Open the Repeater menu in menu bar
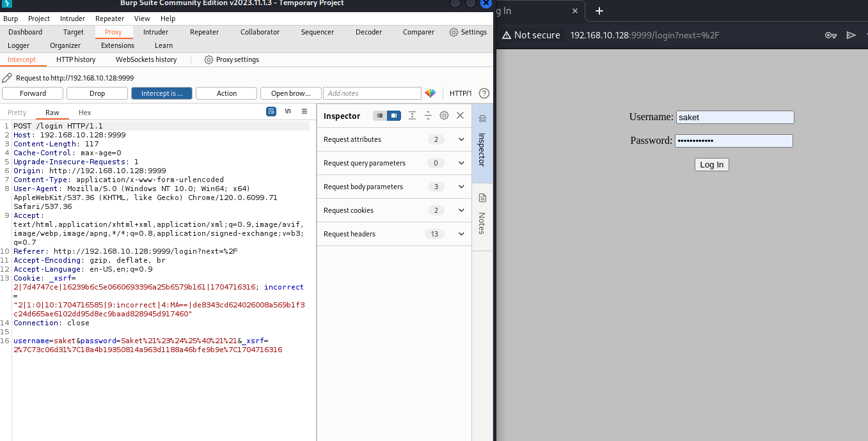This screenshot has height=441, width=868. [109, 19]
